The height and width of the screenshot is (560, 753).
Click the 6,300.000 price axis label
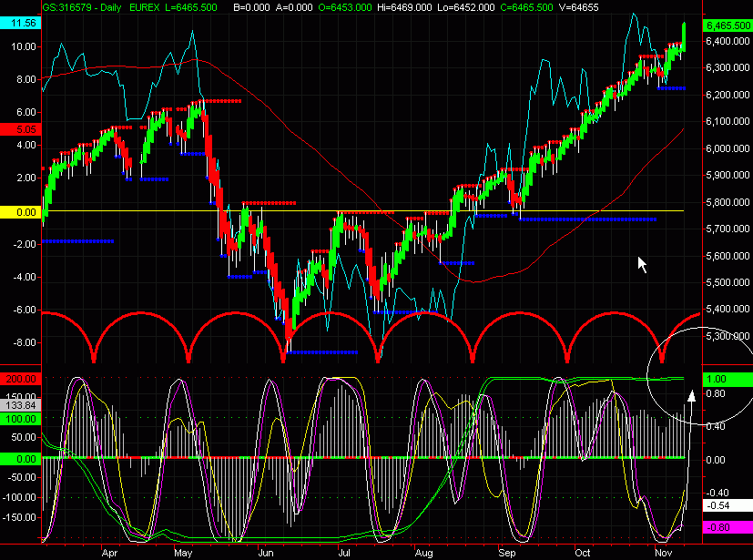pyautogui.click(x=728, y=67)
